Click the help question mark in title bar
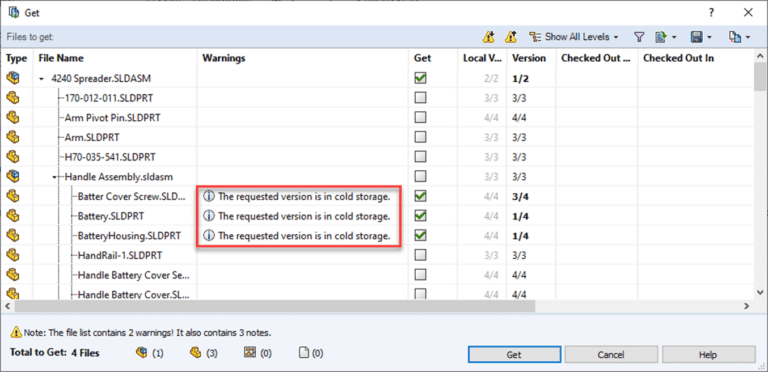 [712, 13]
